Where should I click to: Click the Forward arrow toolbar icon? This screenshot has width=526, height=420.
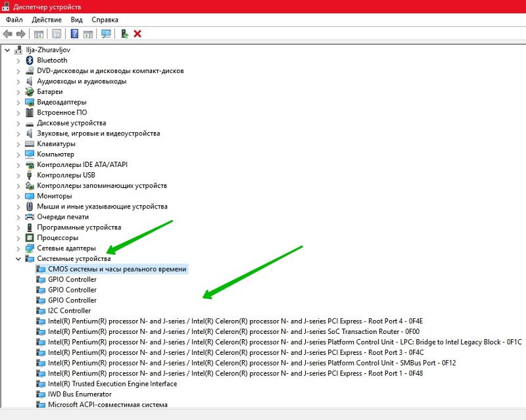coord(21,34)
